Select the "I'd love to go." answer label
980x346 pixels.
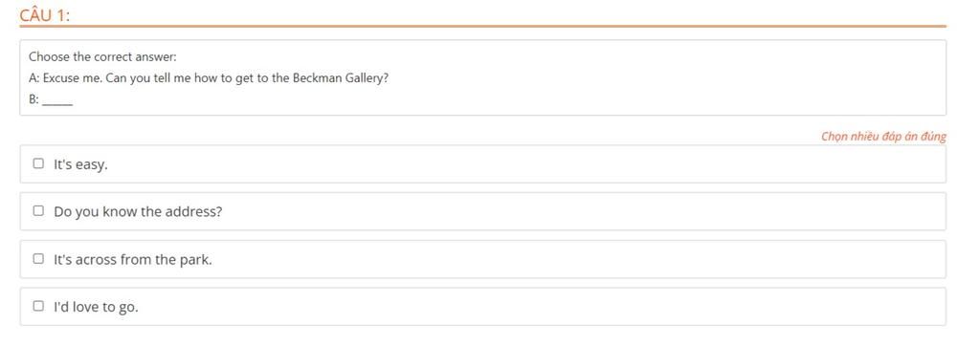click(x=97, y=307)
